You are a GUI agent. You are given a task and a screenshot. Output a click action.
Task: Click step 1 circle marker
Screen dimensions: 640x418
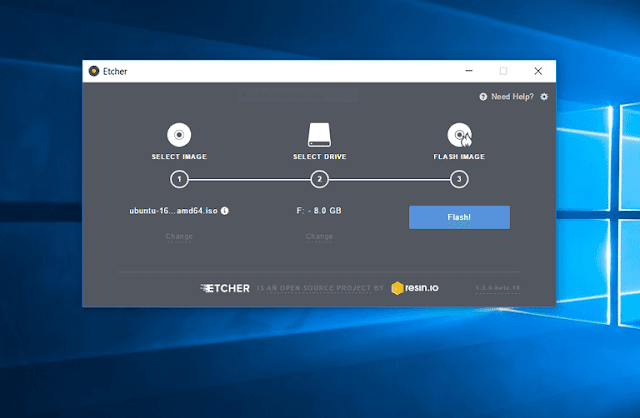(x=179, y=179)
